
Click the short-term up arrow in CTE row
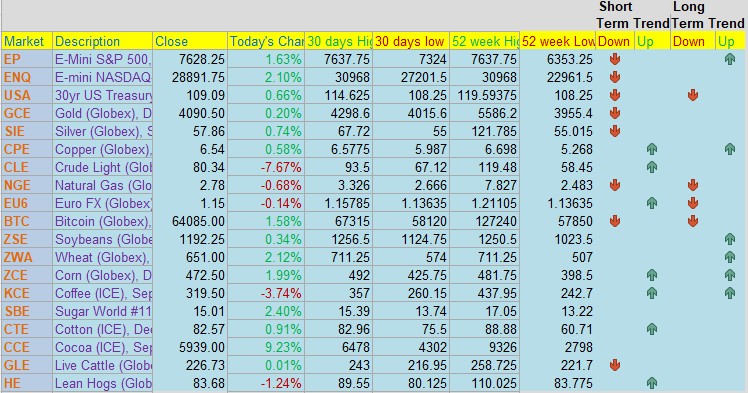point(652,329)
